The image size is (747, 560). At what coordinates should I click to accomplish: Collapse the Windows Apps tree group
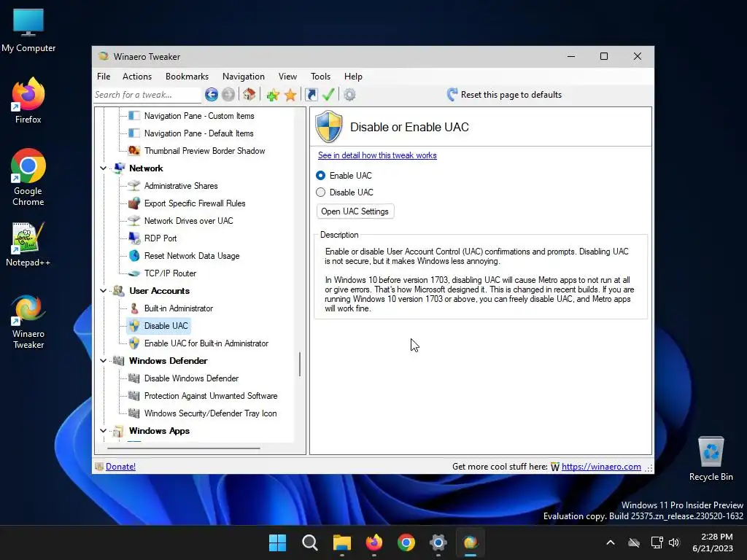[103, 430]
